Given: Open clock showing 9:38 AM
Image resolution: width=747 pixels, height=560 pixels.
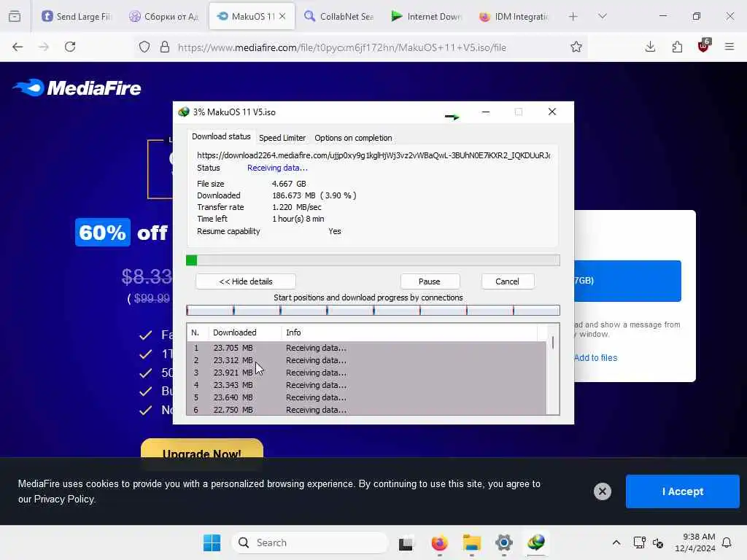Looking at the screenshot, I should click(695, 542).
